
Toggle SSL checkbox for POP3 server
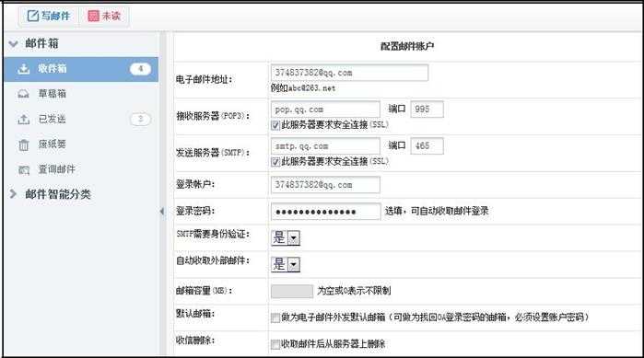(275, 125)
